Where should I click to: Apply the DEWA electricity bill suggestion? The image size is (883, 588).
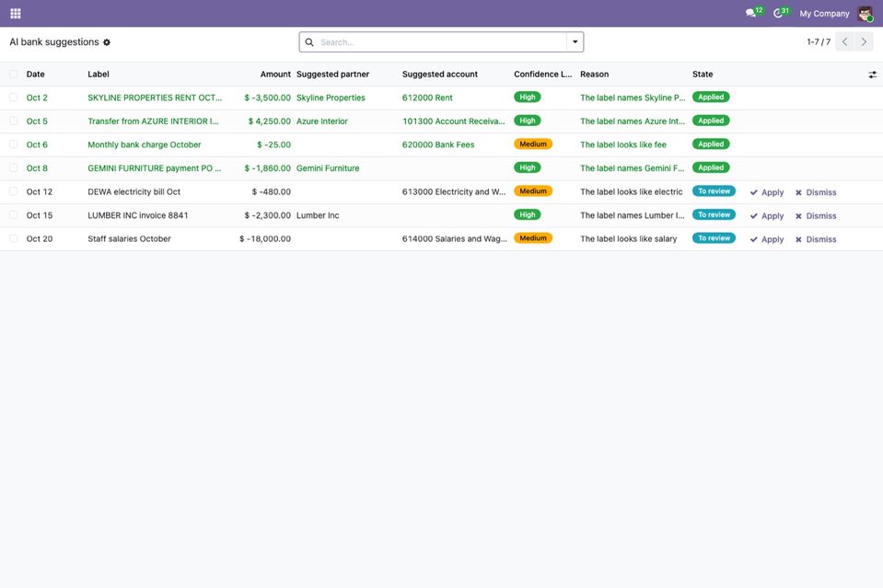click(766, 192)
